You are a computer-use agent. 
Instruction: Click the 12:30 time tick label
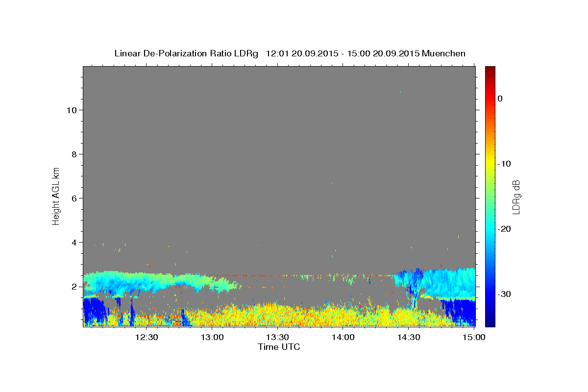click(147, 337)
